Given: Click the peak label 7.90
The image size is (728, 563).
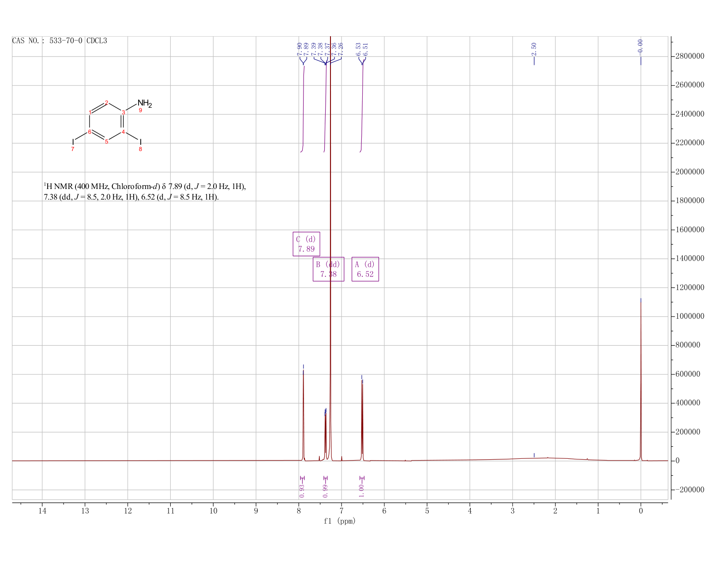Looking at the screenshot, I should pyautogui.click(x=300, y=49).
